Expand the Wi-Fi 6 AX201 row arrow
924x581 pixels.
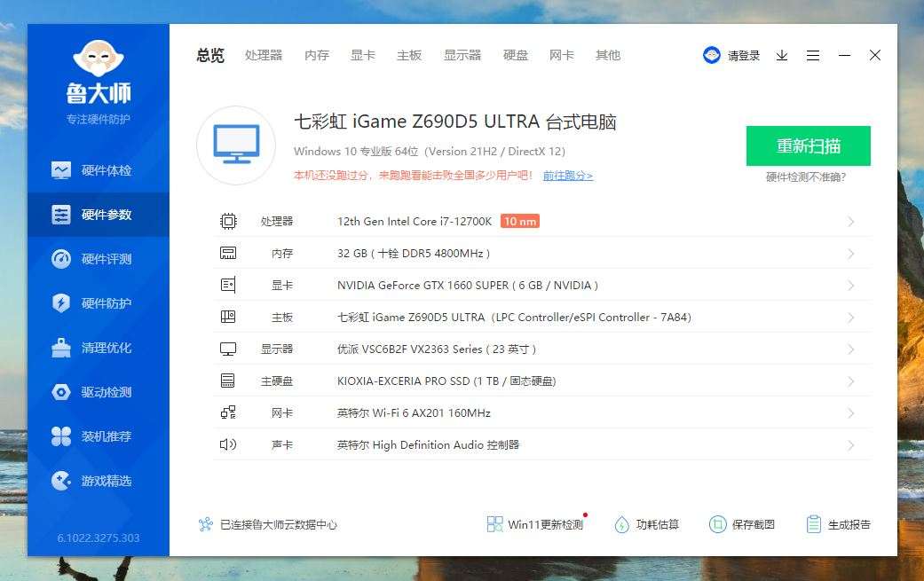click(851, 413)
